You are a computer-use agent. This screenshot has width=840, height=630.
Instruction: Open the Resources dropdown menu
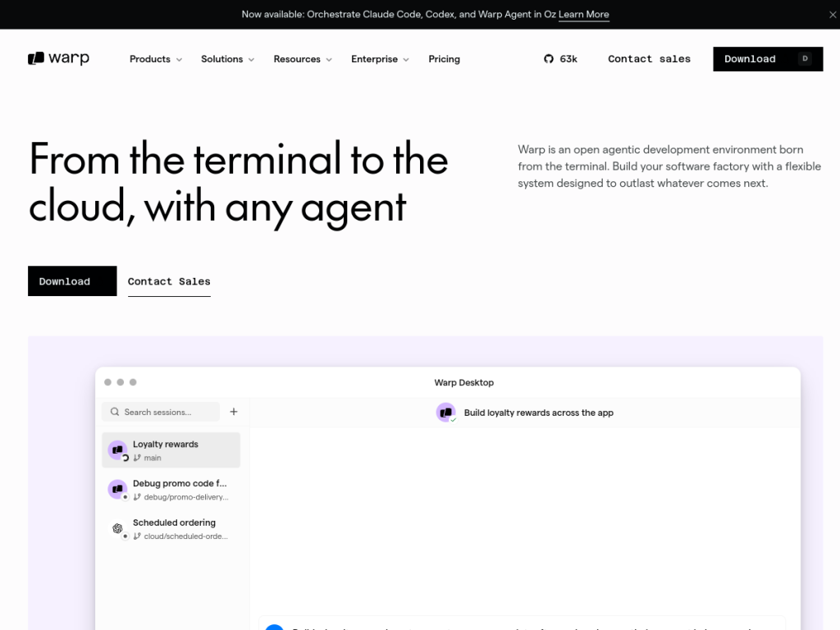[x=303, y=59]
